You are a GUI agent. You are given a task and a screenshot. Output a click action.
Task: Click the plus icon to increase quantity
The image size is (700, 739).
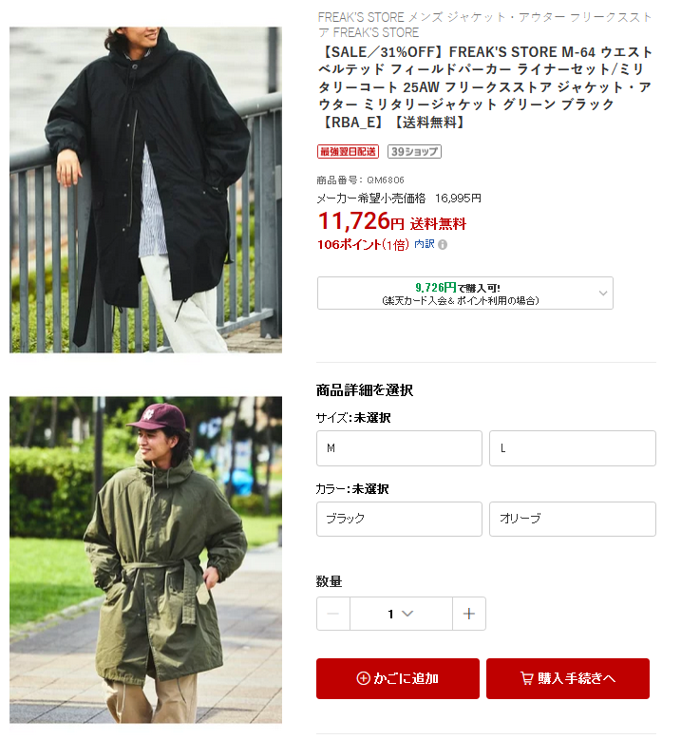point(468,614)
